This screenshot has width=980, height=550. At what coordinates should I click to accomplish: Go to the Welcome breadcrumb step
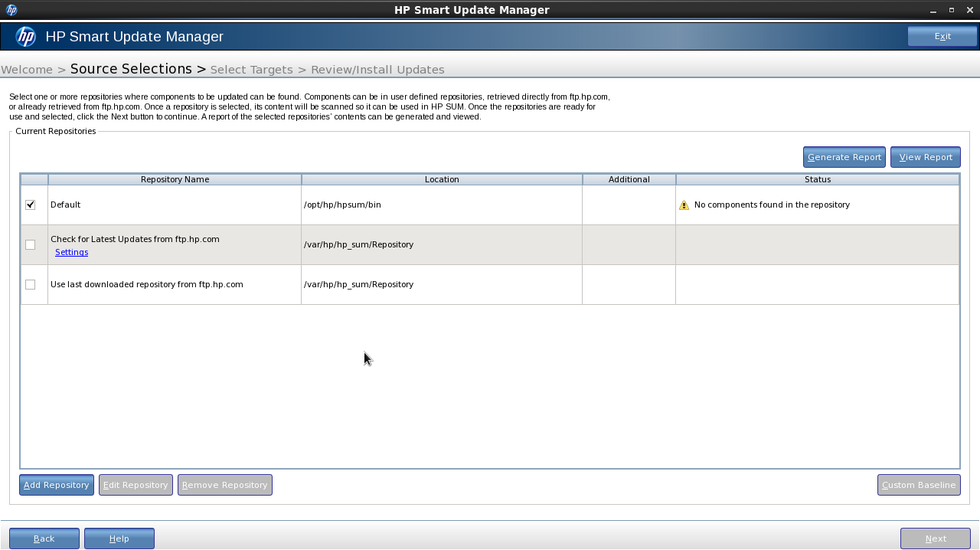coord(27,70)
